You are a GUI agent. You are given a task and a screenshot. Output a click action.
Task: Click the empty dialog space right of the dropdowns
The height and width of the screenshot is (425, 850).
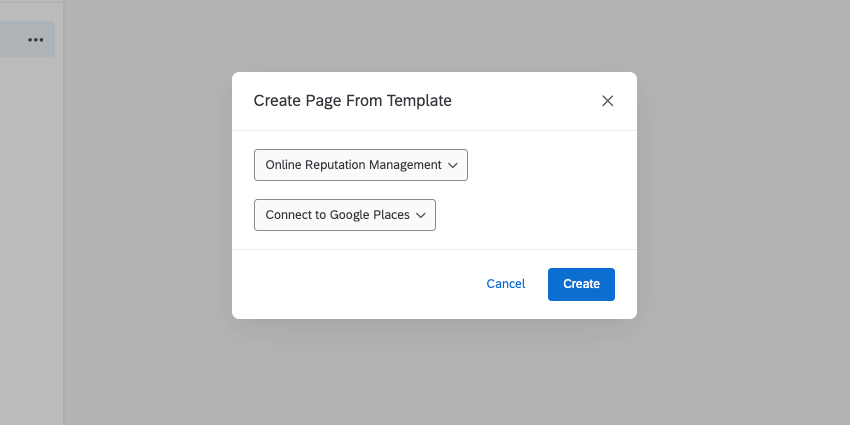[550, 190]
